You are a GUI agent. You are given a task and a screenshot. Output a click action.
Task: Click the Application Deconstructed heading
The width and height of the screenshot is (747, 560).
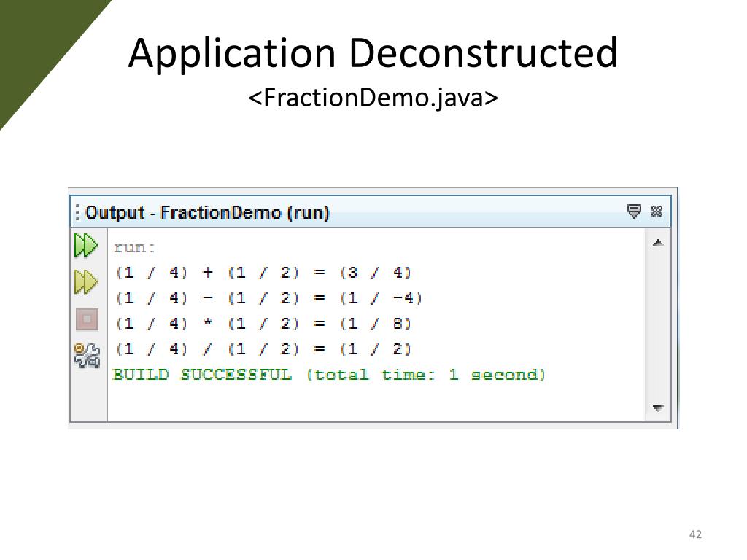point(373,53)
